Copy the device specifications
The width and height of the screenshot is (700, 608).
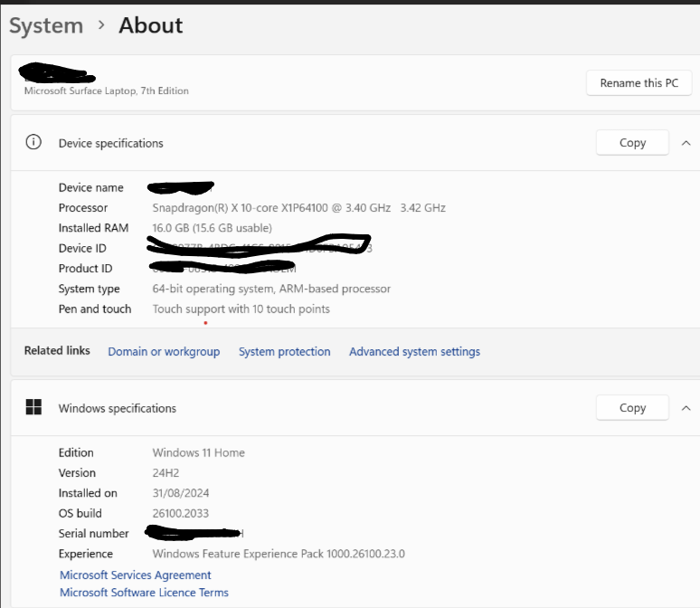(632, 143)
